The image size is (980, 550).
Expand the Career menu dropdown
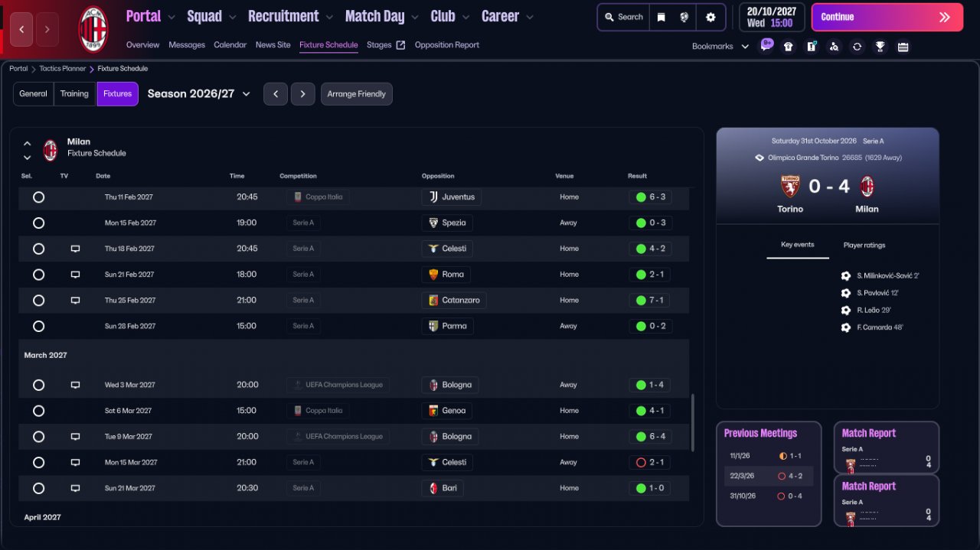click(530, 17)
